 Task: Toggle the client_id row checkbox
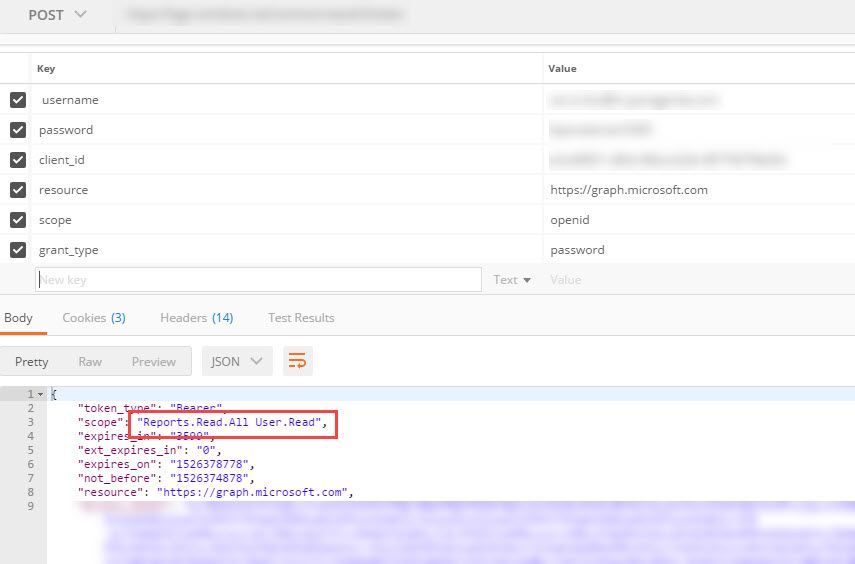[18, 160]
